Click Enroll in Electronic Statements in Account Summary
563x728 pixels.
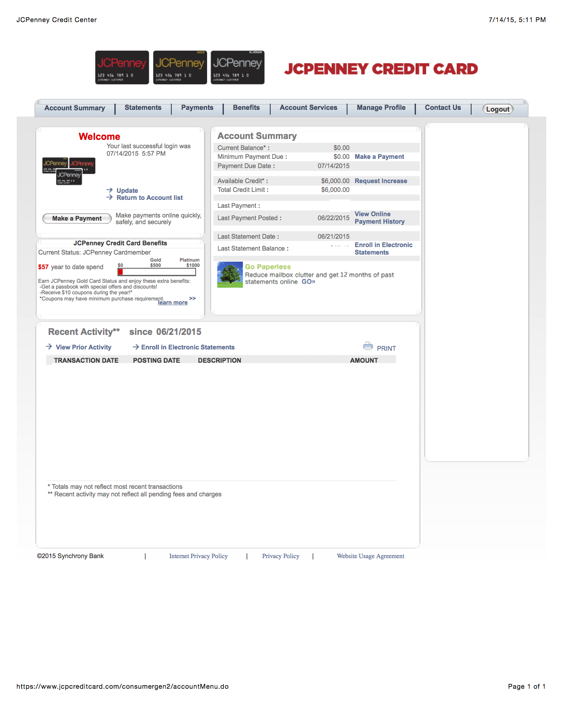click(x=383, y=248)
